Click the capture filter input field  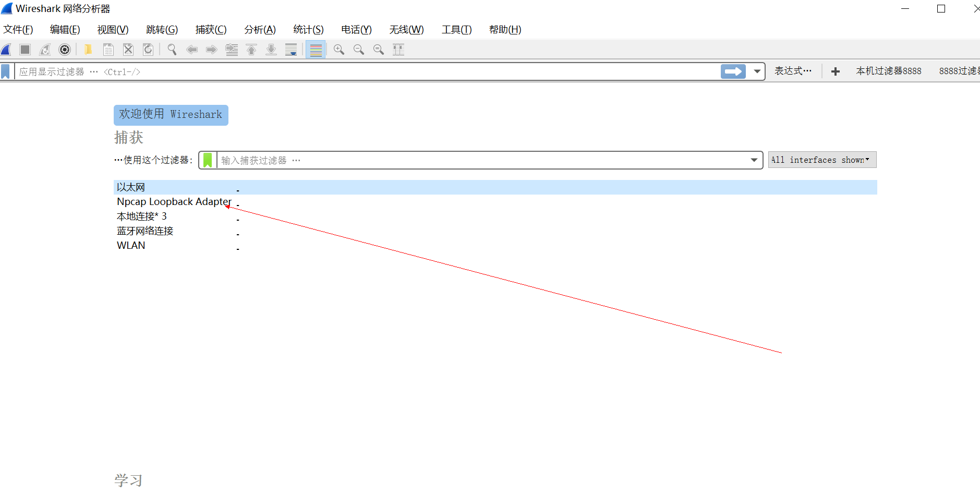tap(483, 160)
